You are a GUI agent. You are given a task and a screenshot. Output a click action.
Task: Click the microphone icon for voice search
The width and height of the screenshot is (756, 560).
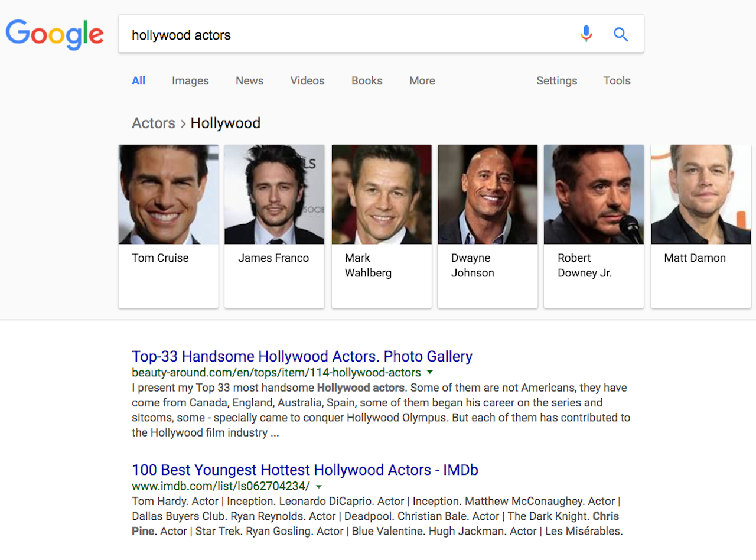[x=586, y=34]
